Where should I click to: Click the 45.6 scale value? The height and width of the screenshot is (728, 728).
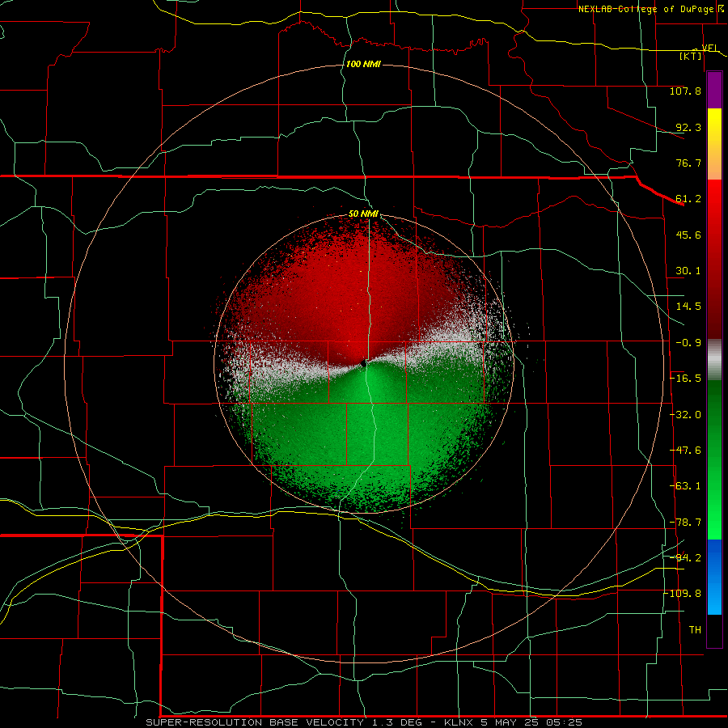point(688,235)
